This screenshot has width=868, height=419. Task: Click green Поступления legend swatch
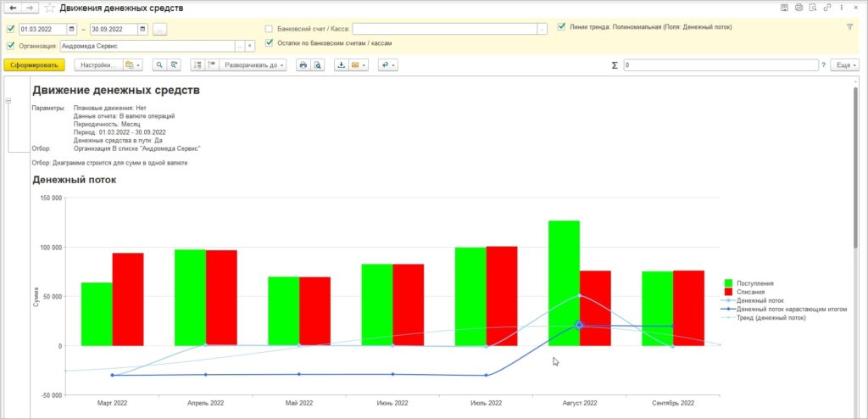pos(728,282)
